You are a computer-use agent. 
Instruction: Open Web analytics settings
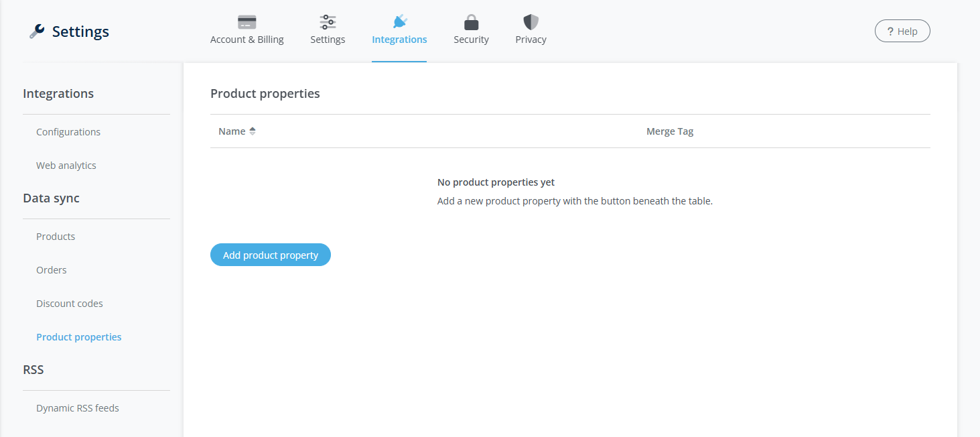coord(66,165)
